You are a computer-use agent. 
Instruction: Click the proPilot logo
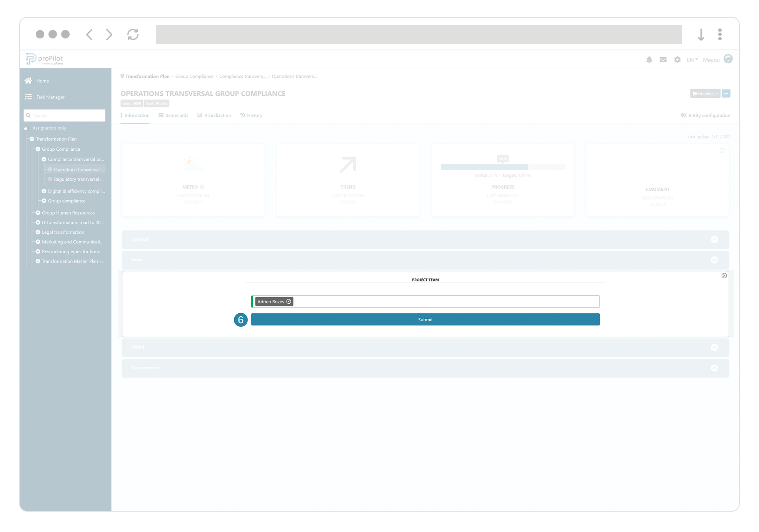[x=44, y=58]
